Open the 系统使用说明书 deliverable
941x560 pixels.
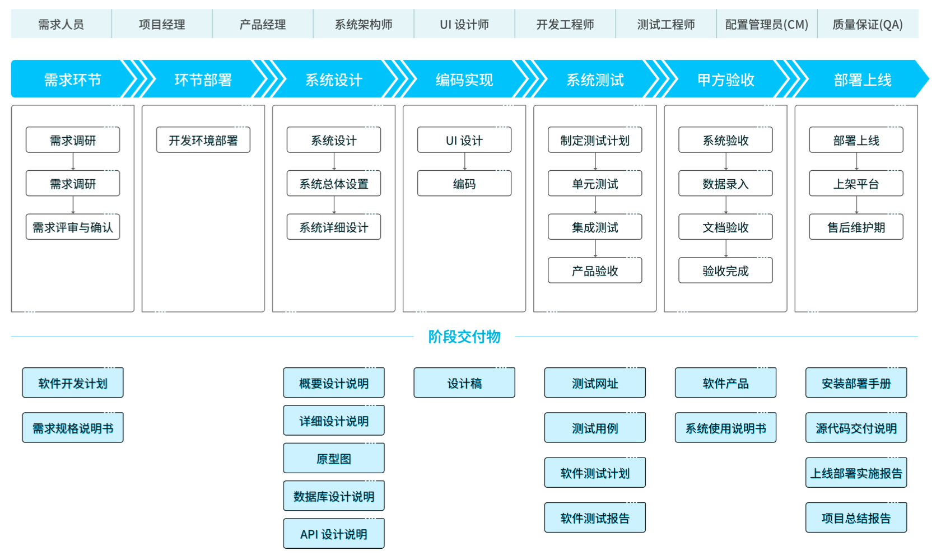coord(726,428)
